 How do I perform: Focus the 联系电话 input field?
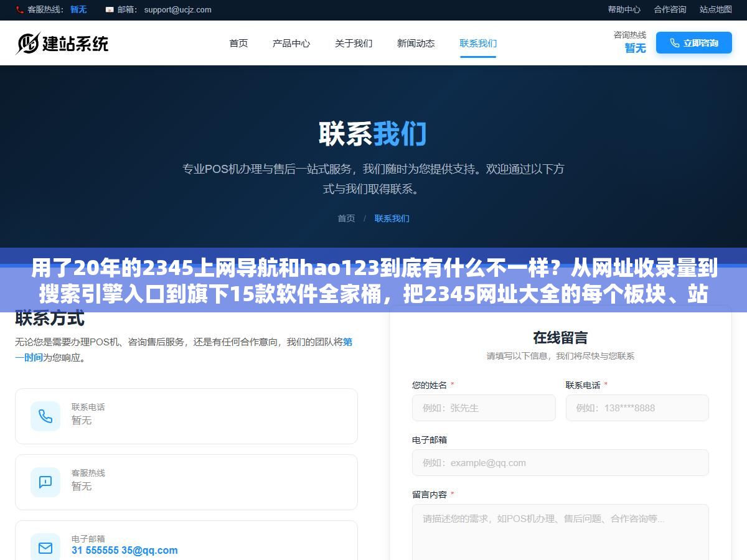(637, 408)
